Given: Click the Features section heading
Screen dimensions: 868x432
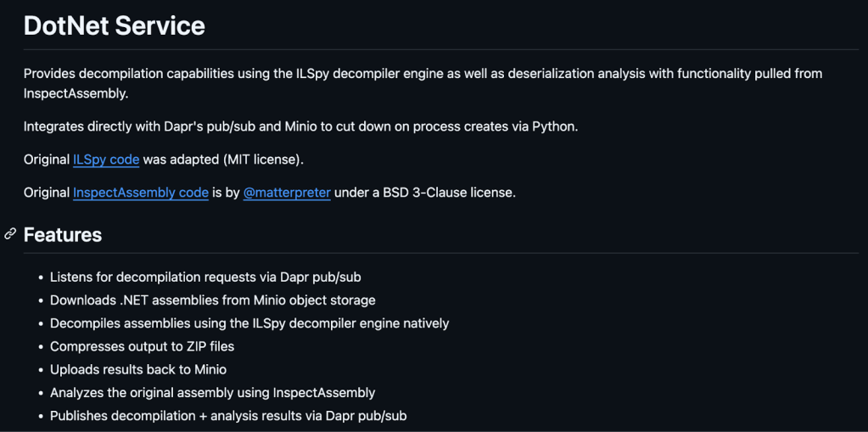Looking at the screenshot, I should pyautogui.click(x=63, y=235).
